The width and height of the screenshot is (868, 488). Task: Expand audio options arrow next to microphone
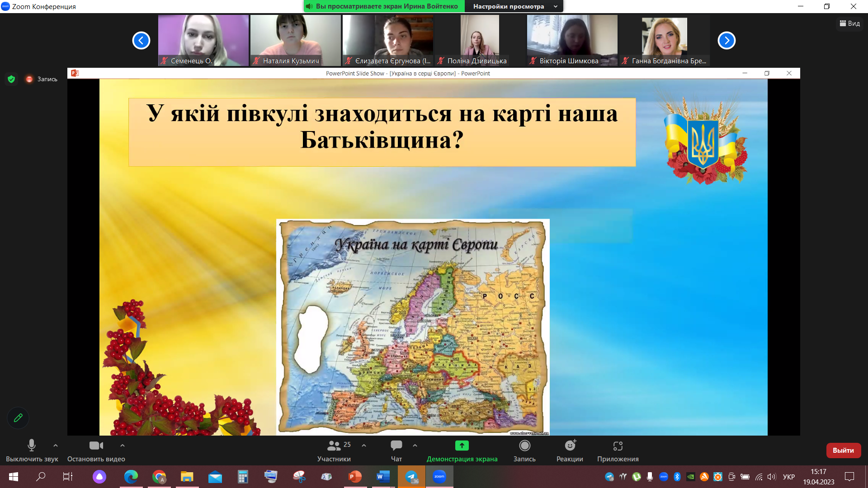pyautogui.click(x=56, y=446)
